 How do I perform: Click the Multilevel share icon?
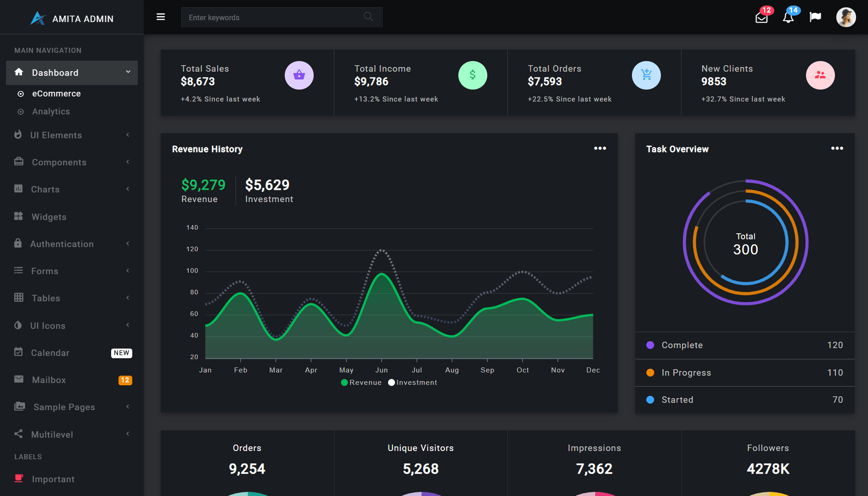[x=18, y=434]
